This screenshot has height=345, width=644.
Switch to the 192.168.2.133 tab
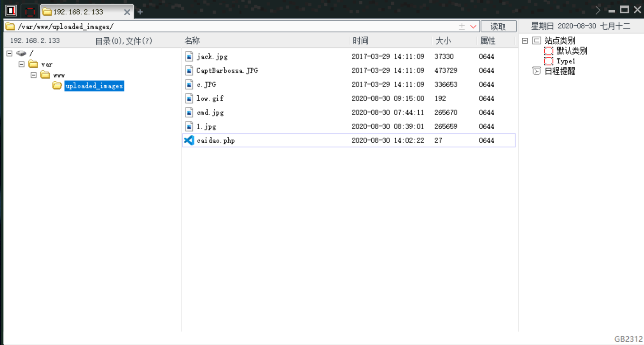(87, 12)
